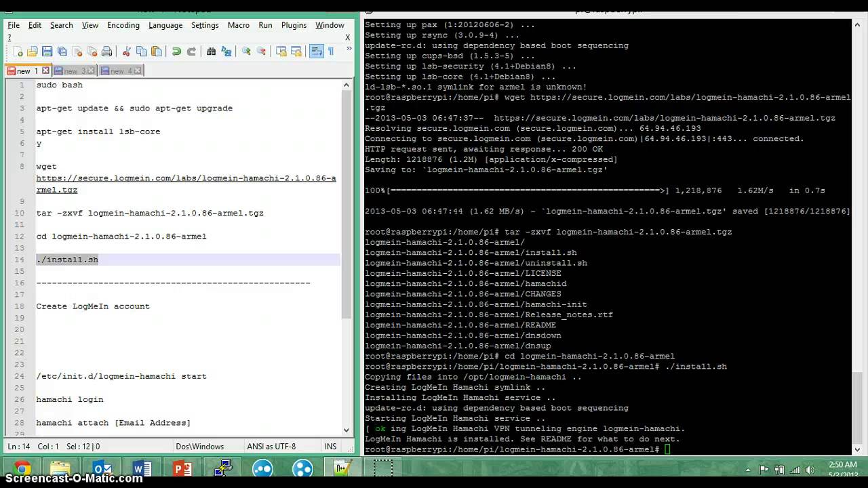Open the Plugins menu

click(294, 25)
